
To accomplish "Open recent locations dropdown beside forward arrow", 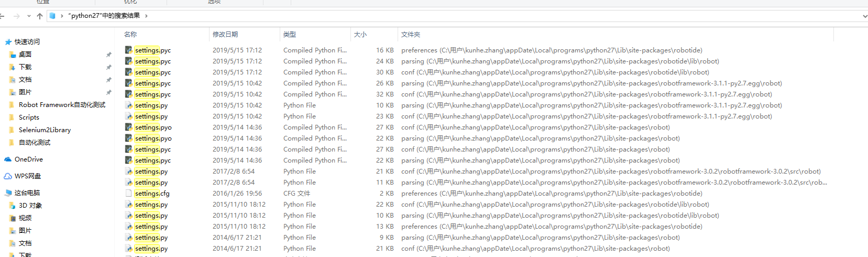I will point(29,16).
